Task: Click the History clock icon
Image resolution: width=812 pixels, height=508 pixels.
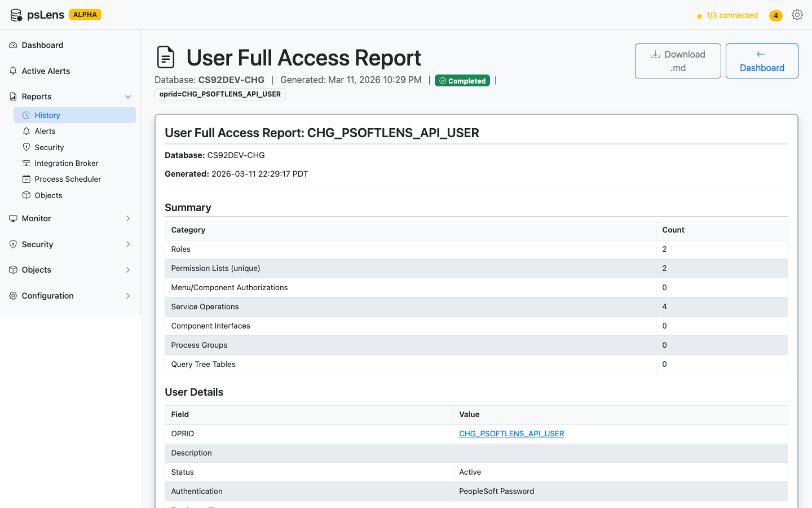Action: 27,115
